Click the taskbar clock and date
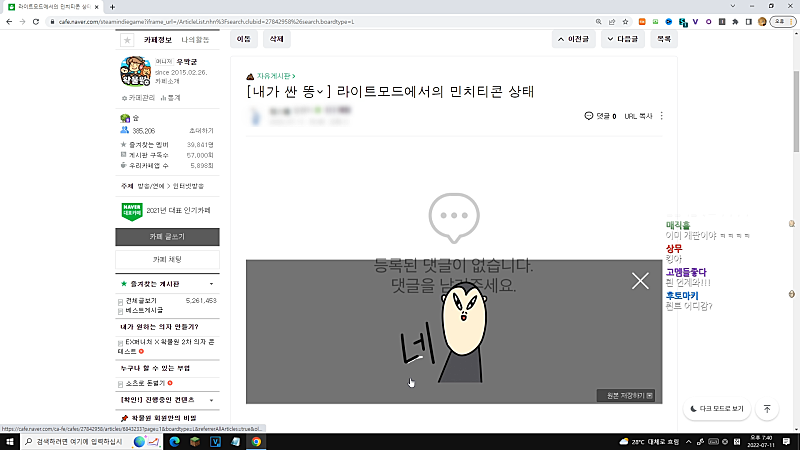800x450 pixels. [x=761, y=442]
